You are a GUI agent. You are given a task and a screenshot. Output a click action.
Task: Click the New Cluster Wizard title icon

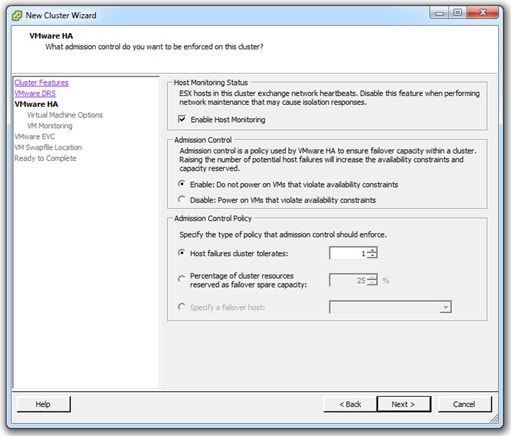tap(17, 16)
